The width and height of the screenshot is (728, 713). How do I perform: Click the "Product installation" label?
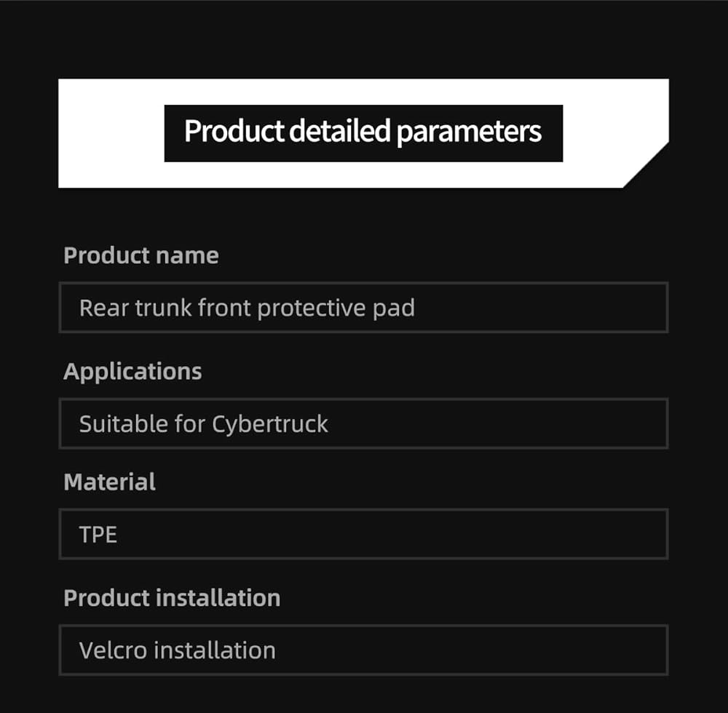[x=172, y=598]
